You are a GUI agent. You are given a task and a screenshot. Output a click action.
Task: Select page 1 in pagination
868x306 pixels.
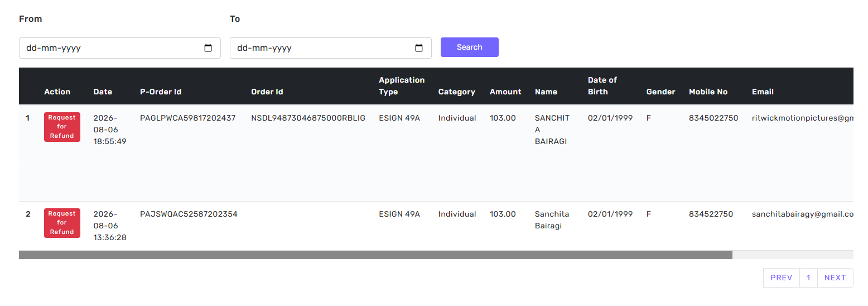[808, 278]
